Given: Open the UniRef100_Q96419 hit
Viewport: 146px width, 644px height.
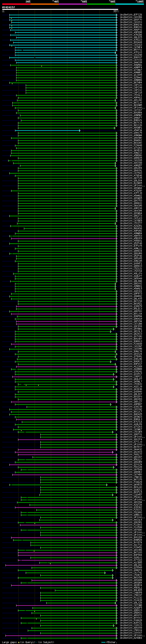Looking at the screenshot, I should click(131, 319).
